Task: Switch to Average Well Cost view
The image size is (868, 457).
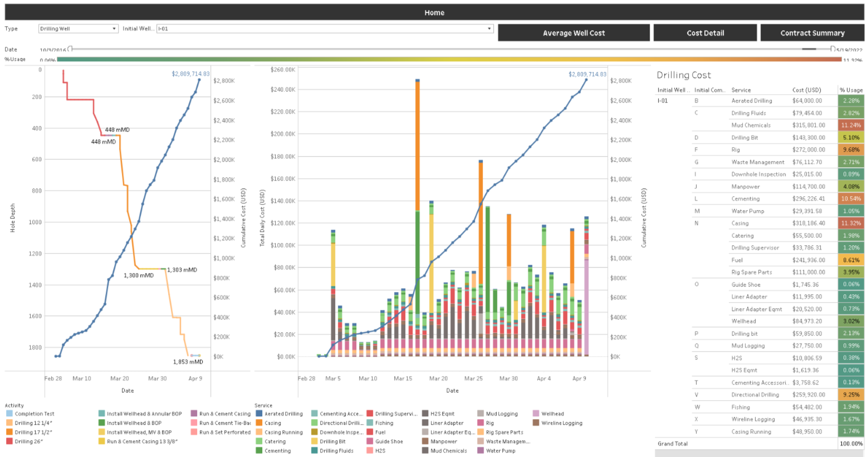Action: click(x=574, y=32)
